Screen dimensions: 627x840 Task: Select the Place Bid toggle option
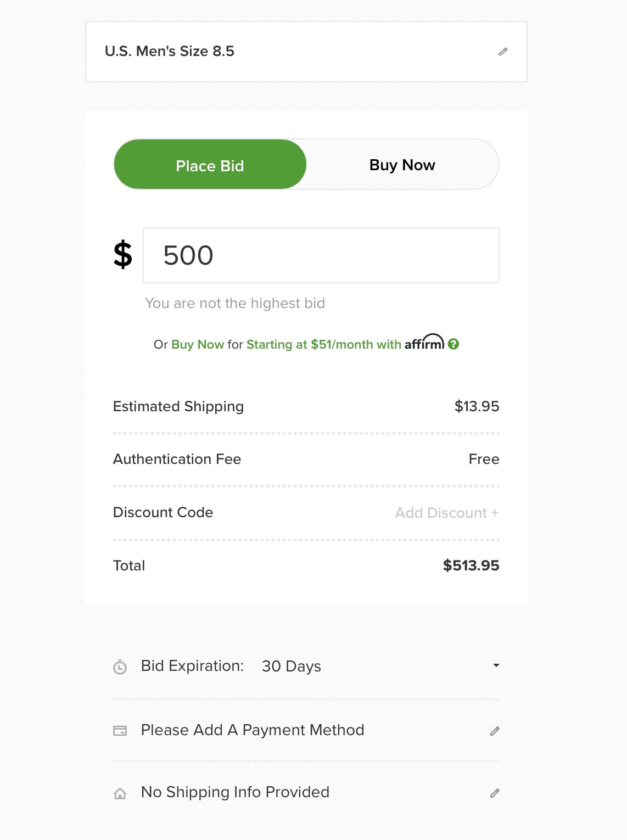[x=210, y=165]
